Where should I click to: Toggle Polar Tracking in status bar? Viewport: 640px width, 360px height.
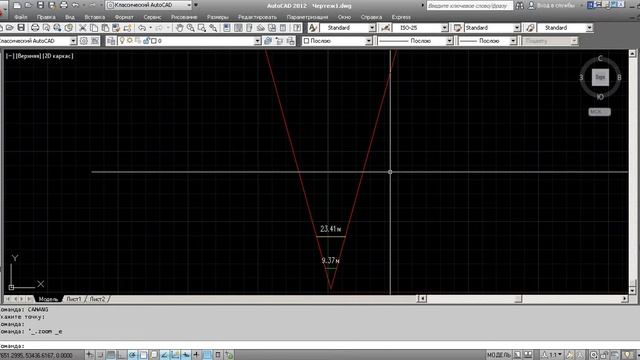tap(132, 355)
